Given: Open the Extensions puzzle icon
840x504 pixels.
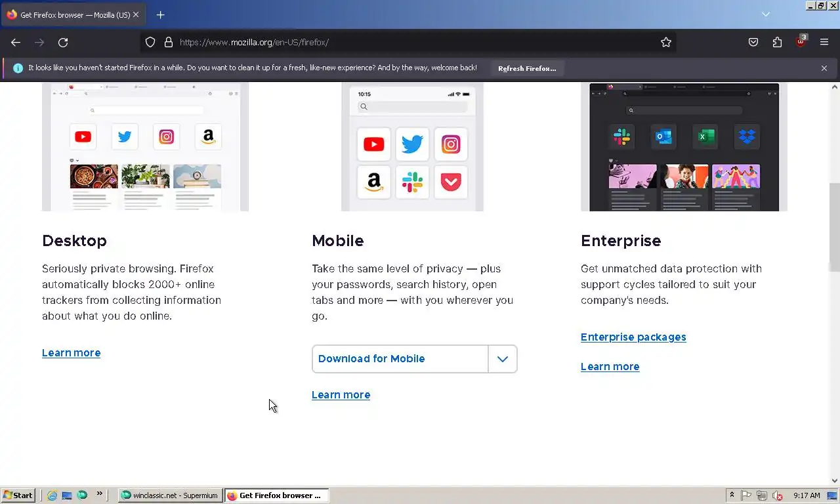Looking at the screenshot, I should pos(777,42).
